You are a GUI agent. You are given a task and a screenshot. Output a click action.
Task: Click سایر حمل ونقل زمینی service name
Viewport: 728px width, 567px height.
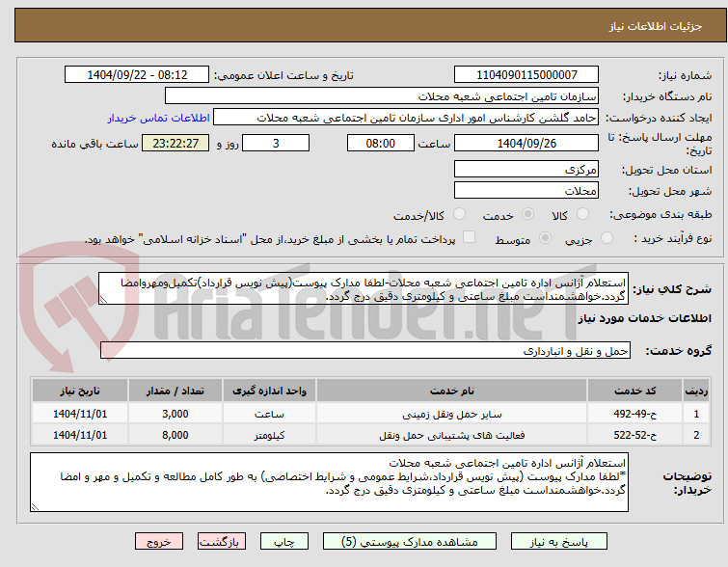[452, 414]
